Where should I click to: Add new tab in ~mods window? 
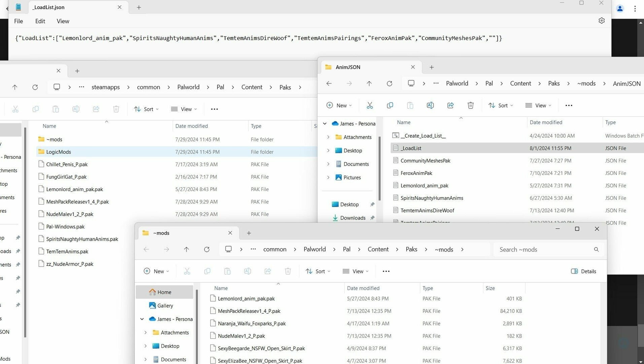point(249,233)
